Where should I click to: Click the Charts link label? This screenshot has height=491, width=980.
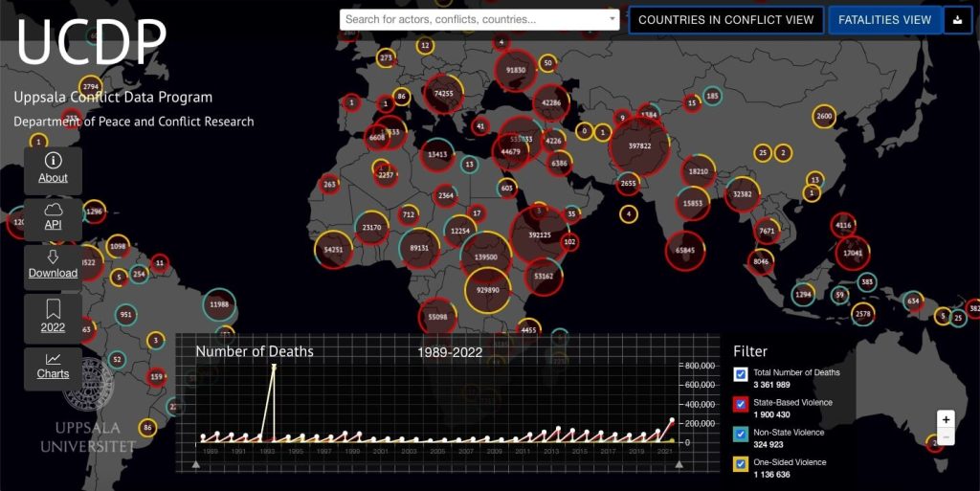54,373
